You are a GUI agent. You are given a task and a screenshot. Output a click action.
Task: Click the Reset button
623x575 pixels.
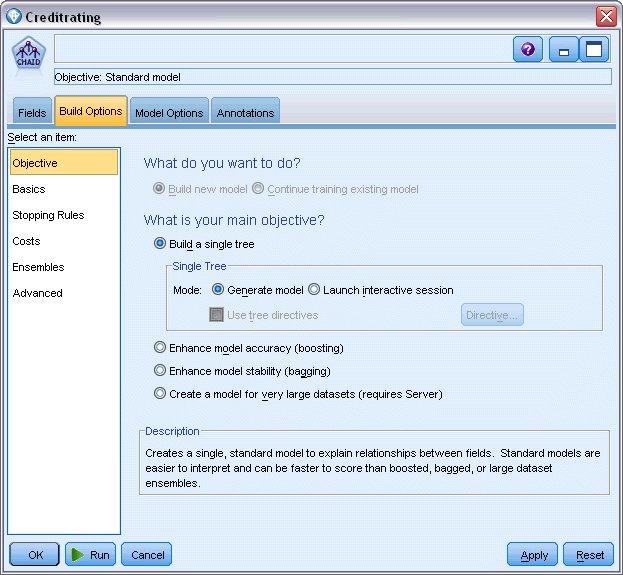click(x=588, y=554)
